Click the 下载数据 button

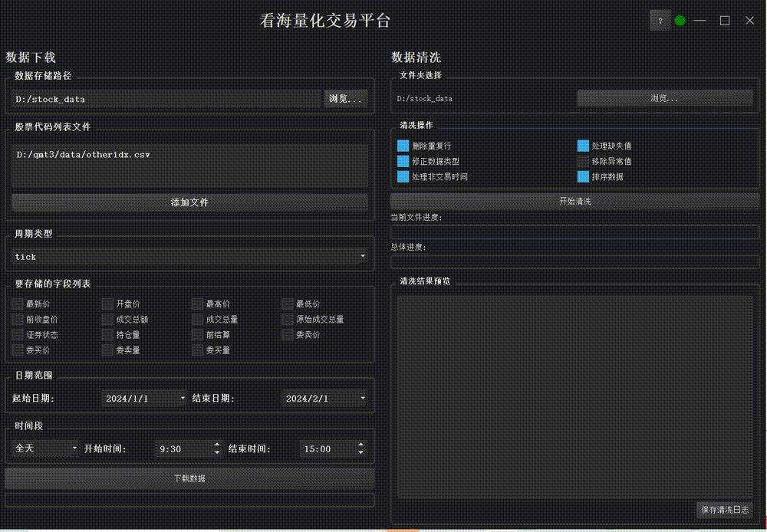[189, 478]
